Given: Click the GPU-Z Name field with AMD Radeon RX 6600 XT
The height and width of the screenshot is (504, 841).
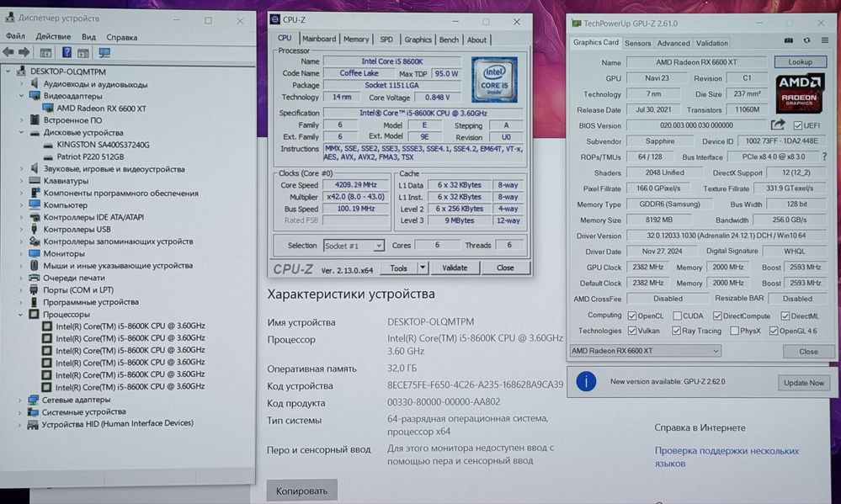Looking at the screenshot, I should [x=696, y=62].
